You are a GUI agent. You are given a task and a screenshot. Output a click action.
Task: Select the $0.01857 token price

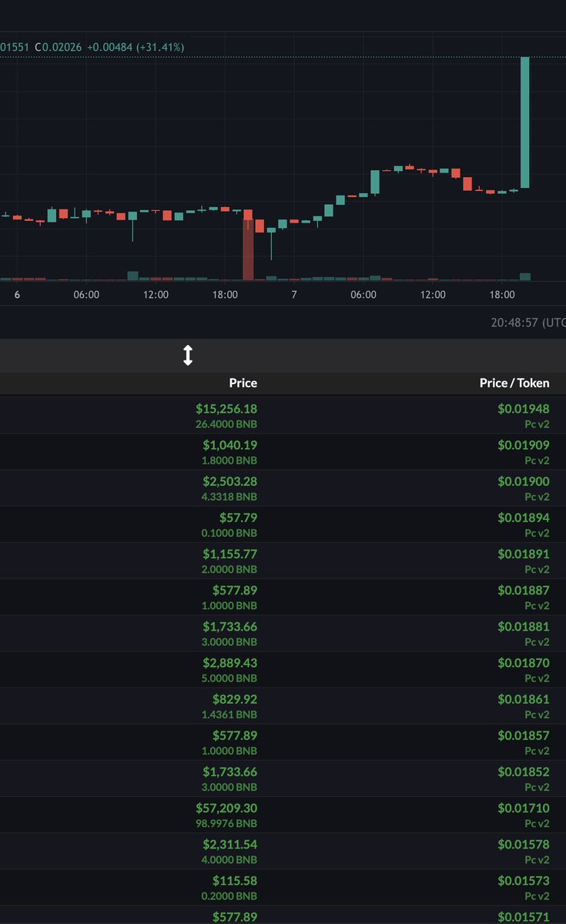[524, 735]
